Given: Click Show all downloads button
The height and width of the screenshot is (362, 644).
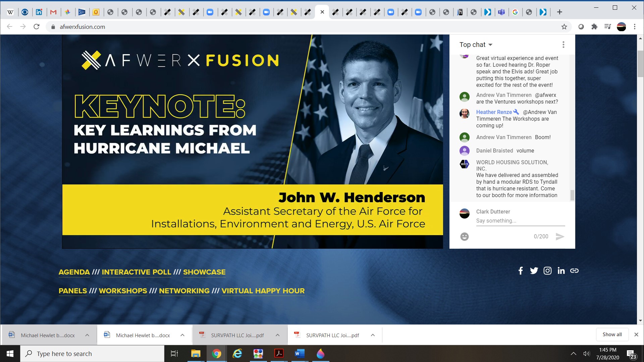Looking at the screenshot, I should (x=612, y=335).
